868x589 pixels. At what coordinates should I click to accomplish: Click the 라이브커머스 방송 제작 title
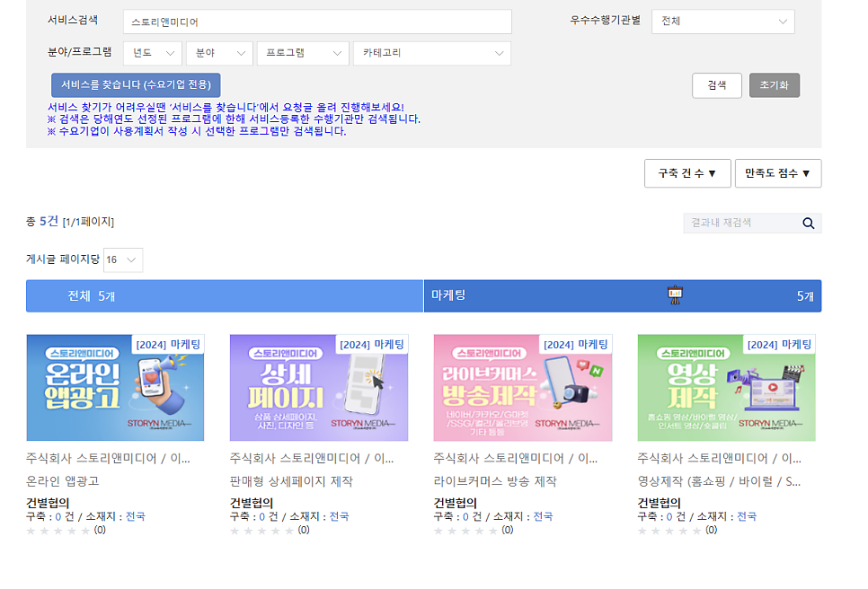pos(495,481)
